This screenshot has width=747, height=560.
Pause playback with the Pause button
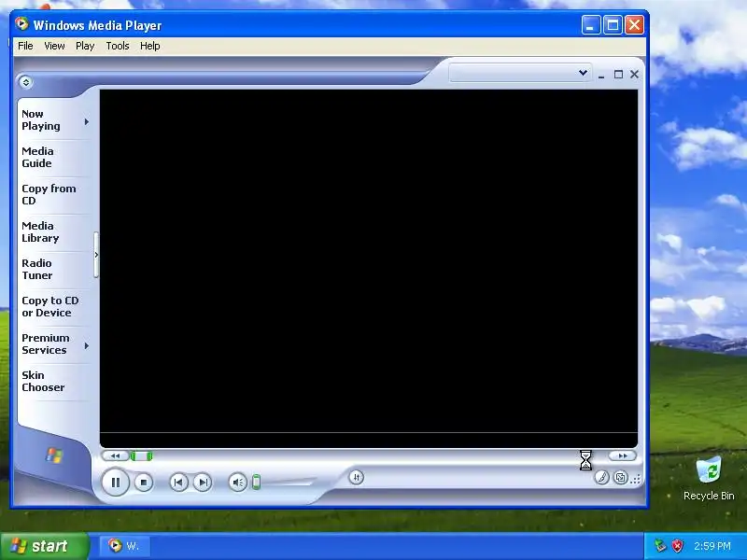(115, 483)
